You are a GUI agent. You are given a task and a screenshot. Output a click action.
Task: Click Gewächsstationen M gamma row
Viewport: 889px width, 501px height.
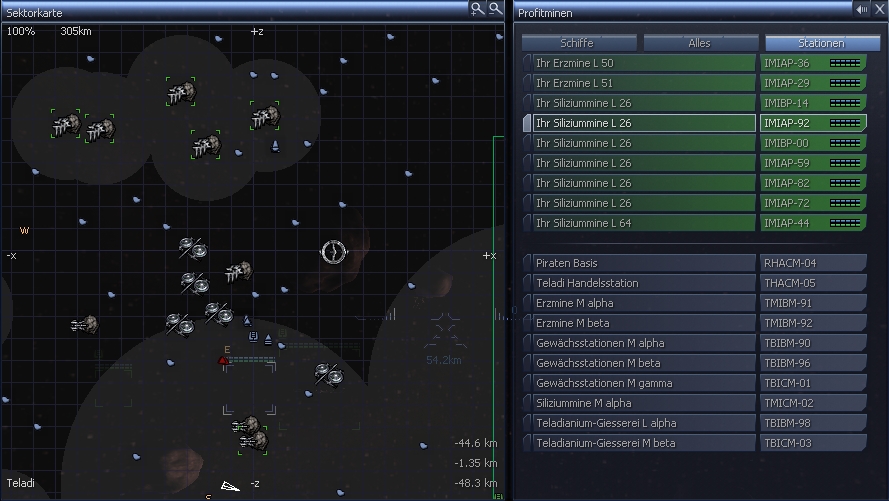pos(642,383)
